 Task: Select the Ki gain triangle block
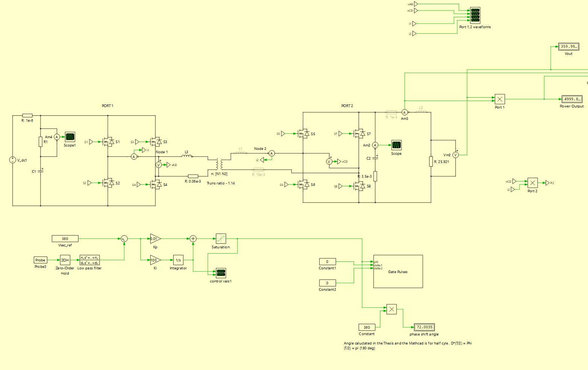(155, 260)
